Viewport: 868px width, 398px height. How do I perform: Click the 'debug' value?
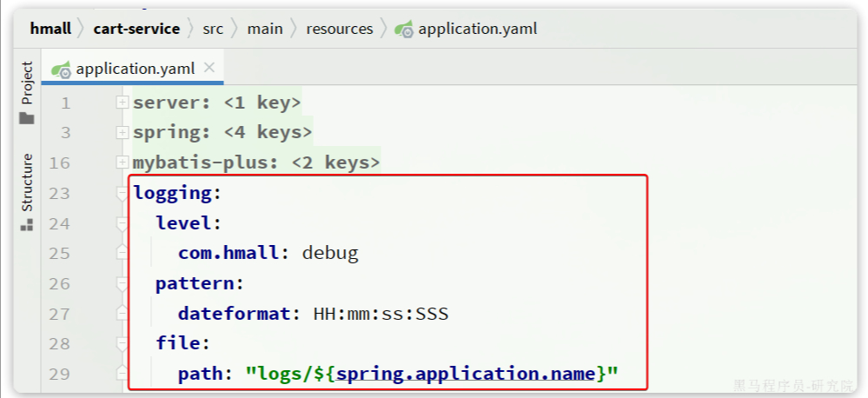[x=330, y=253]
